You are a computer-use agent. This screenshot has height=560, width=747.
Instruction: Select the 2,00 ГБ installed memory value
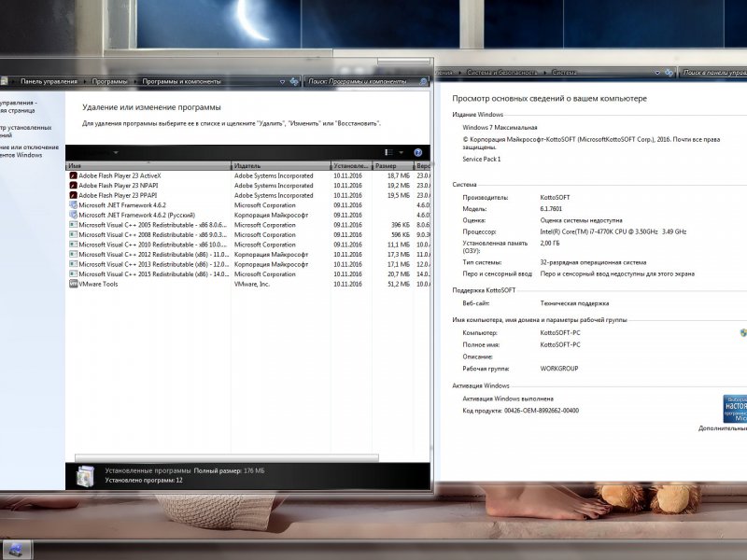550,244
